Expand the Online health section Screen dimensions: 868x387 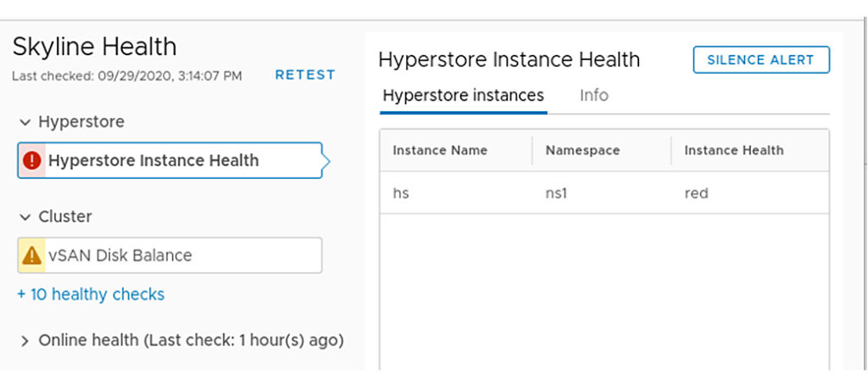[25, 341]
